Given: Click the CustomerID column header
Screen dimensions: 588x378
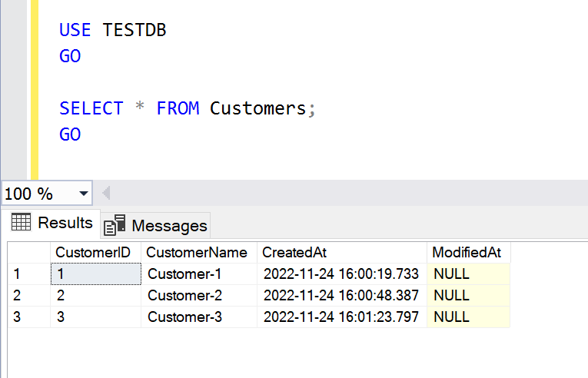Looking at the screenshot, I should coord(95,253).
